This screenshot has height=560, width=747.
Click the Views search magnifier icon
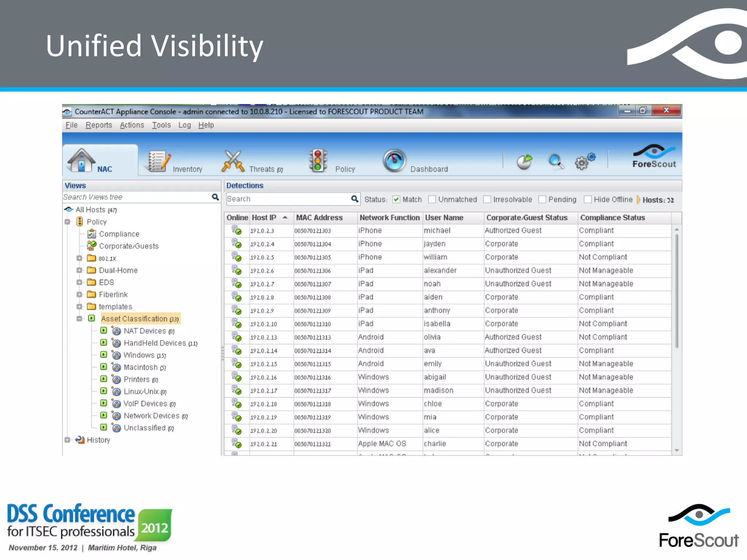pyautogui.click(x=216, y=197)
